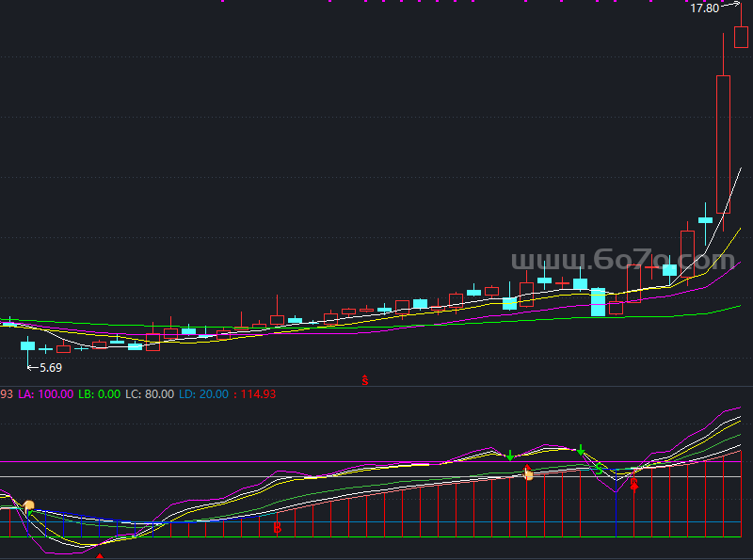The width and height of the screenshot is (753, 560).
Task: Click the right red B buy marker
Action: coord(633,485)
